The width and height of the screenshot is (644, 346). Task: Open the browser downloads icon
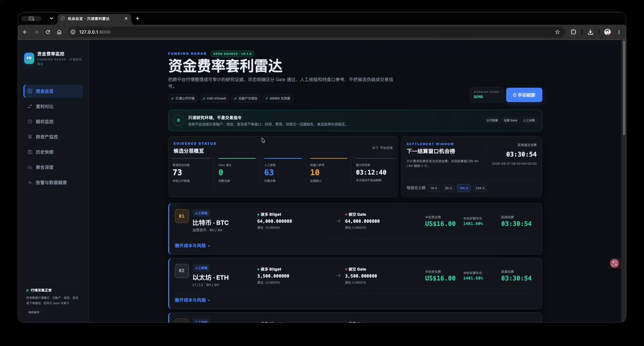[x=590, y=32]
